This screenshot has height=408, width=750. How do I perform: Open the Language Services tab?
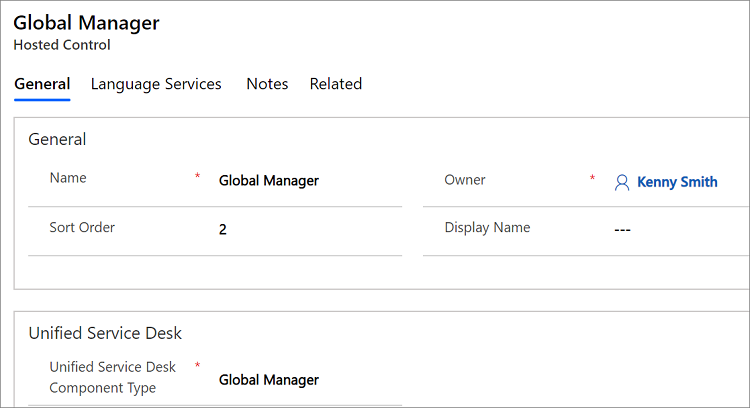[x=156, y=84]
